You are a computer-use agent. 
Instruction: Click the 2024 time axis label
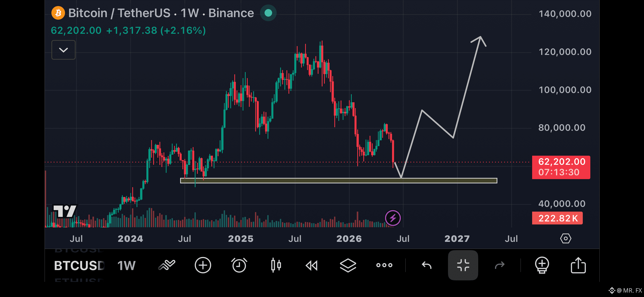click(x=130, y=239)
